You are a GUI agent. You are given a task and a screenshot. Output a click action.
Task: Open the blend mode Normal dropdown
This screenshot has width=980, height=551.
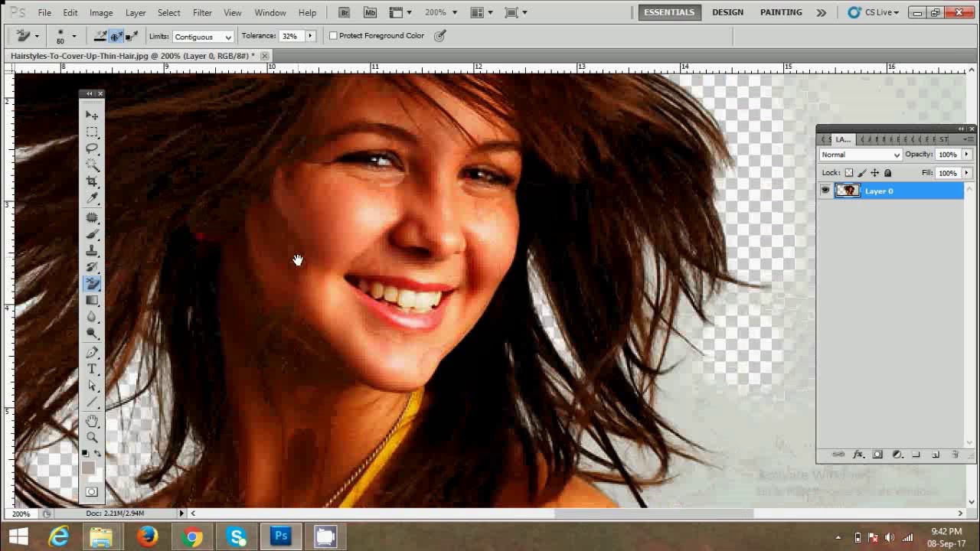pyautogui.click(x=861, y=155)
